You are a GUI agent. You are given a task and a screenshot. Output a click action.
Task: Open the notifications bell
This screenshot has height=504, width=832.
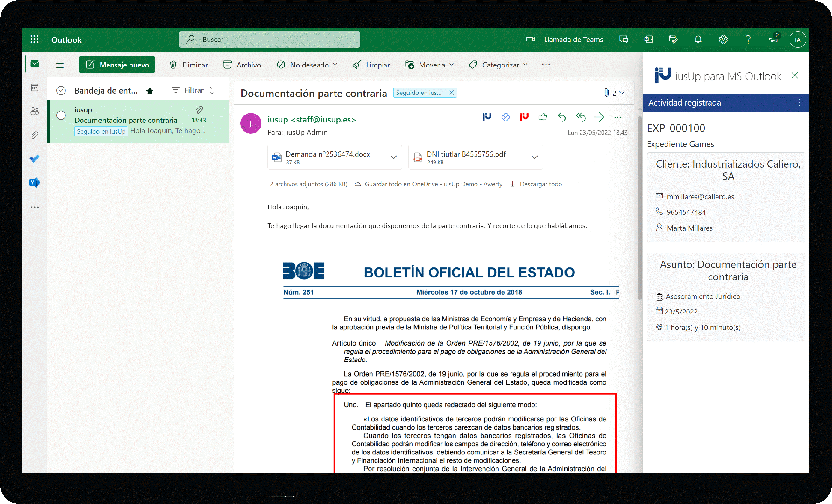click(698, 39)
